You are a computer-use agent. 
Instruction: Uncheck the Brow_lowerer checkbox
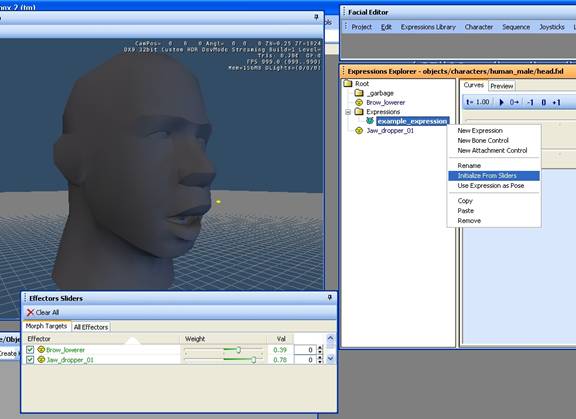coord(30,350)
